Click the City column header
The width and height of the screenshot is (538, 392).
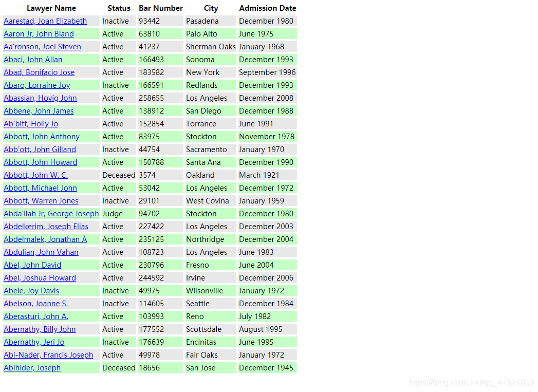[x=211, y=8]
